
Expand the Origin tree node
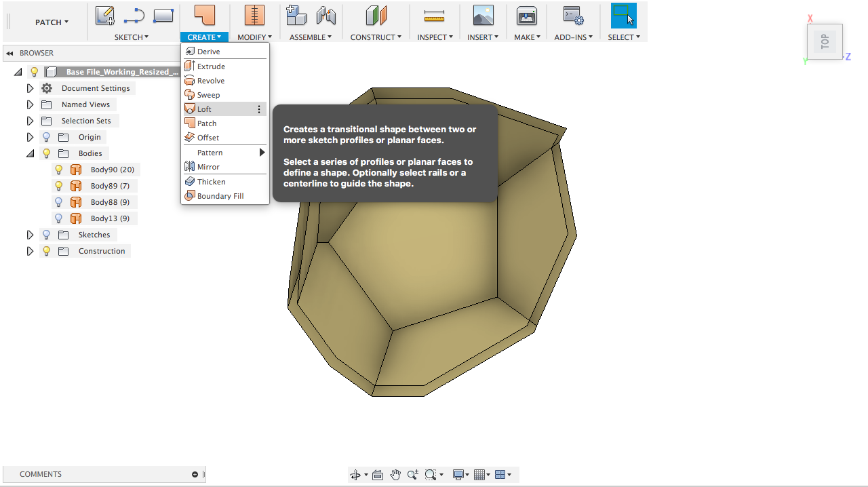pos(30,137)
